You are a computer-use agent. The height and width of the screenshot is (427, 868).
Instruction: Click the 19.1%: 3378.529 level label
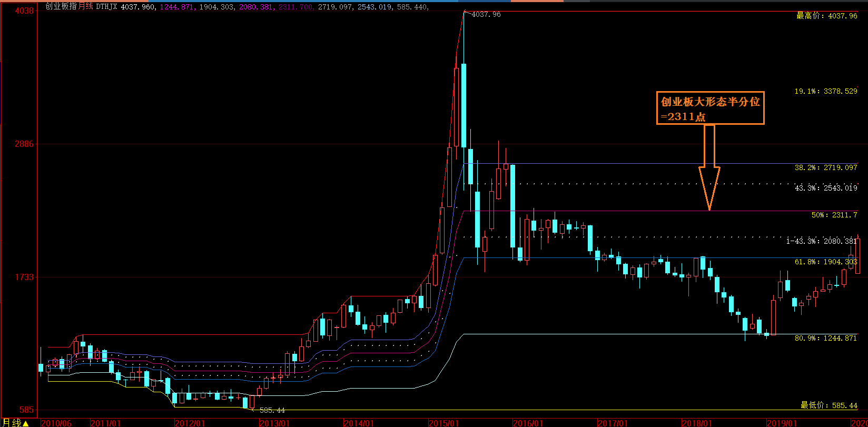[x=826, y=91]
